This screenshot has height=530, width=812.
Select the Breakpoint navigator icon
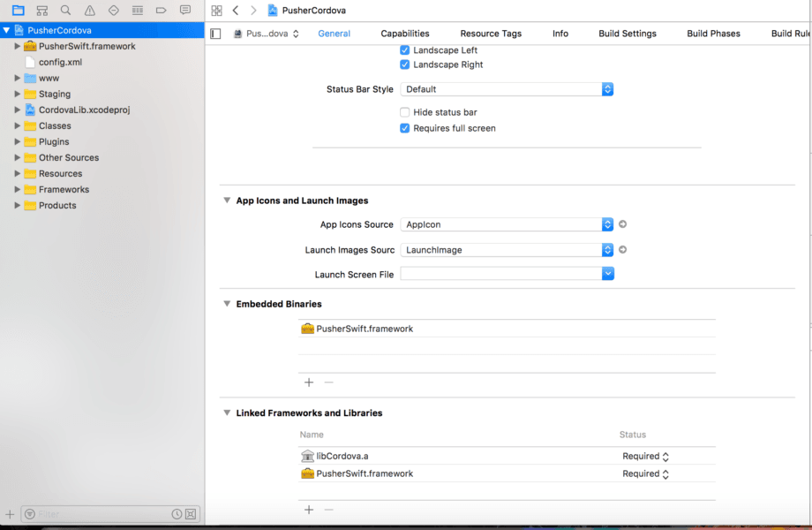[x=161, y=11]
